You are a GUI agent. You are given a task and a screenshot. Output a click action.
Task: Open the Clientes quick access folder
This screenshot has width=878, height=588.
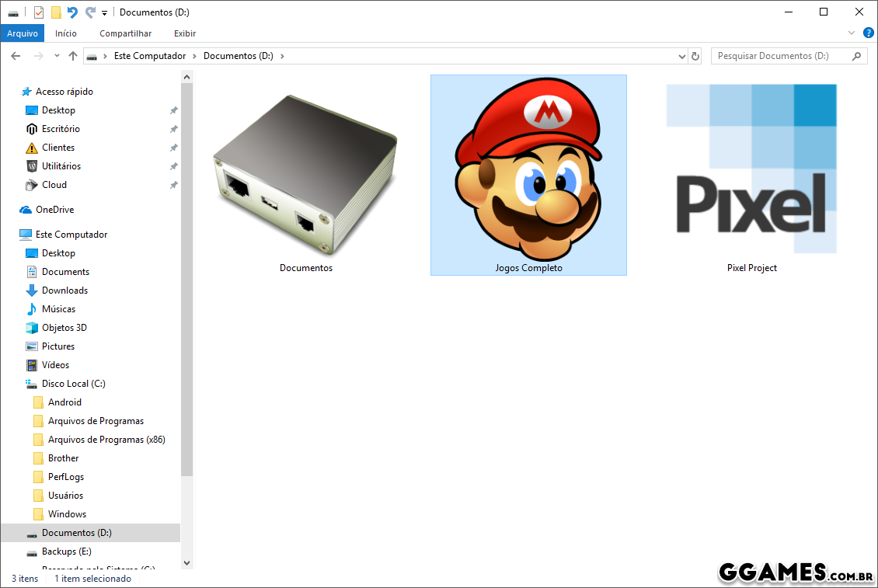(x=58, y=148)
